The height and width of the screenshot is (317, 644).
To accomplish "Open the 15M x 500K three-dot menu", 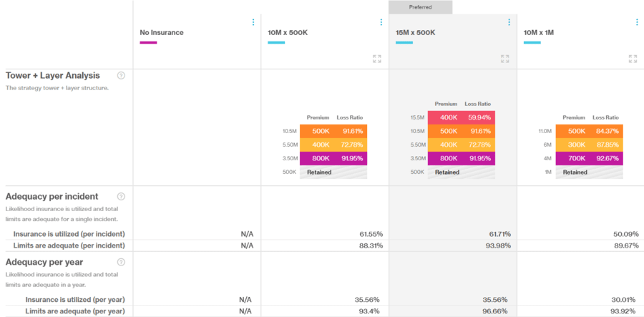I will 509,22.
